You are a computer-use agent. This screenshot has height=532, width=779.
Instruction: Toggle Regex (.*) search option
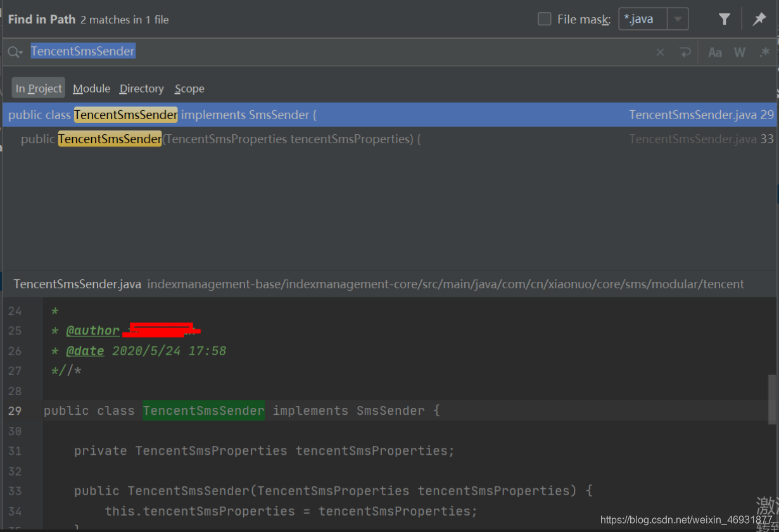764,53
